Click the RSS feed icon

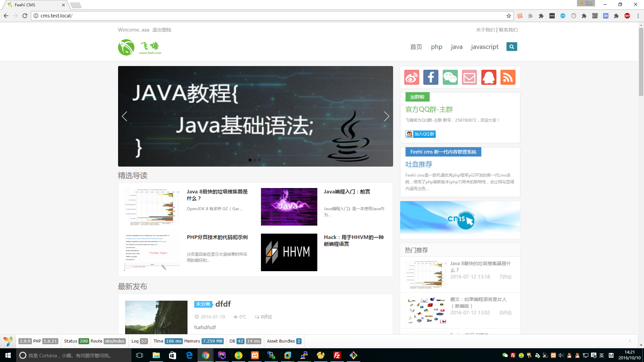coord(508,77)
